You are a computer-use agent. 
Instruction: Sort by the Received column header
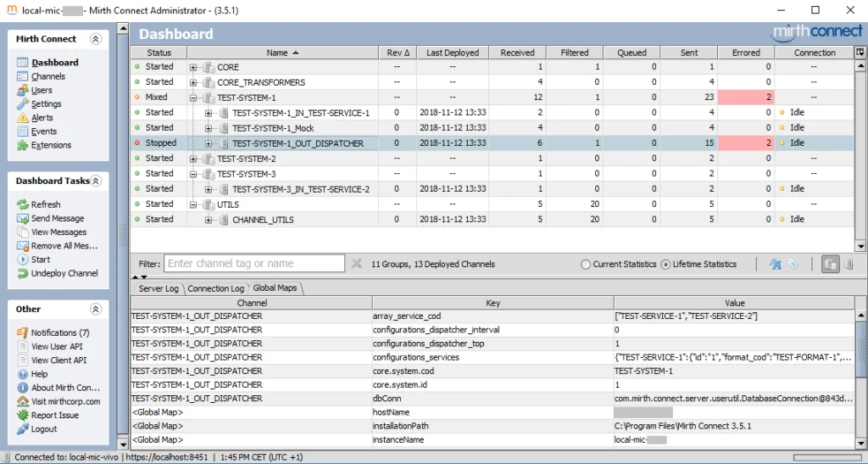[x=517, y=53]
